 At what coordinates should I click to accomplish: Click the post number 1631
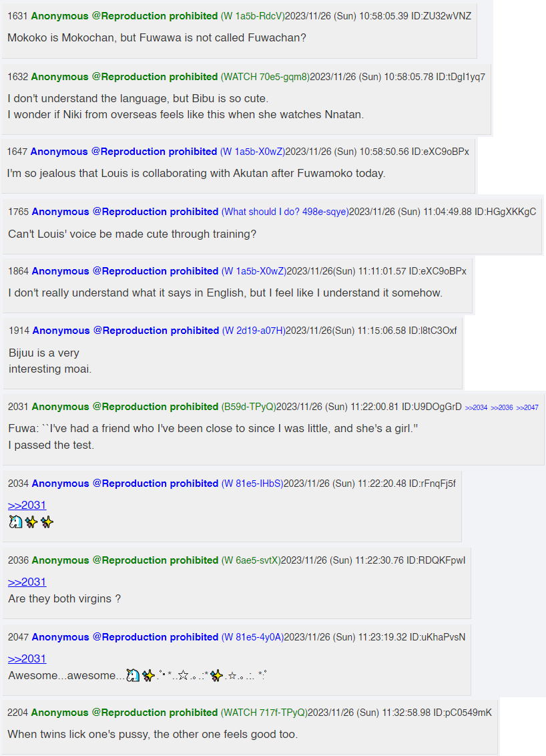17,15
